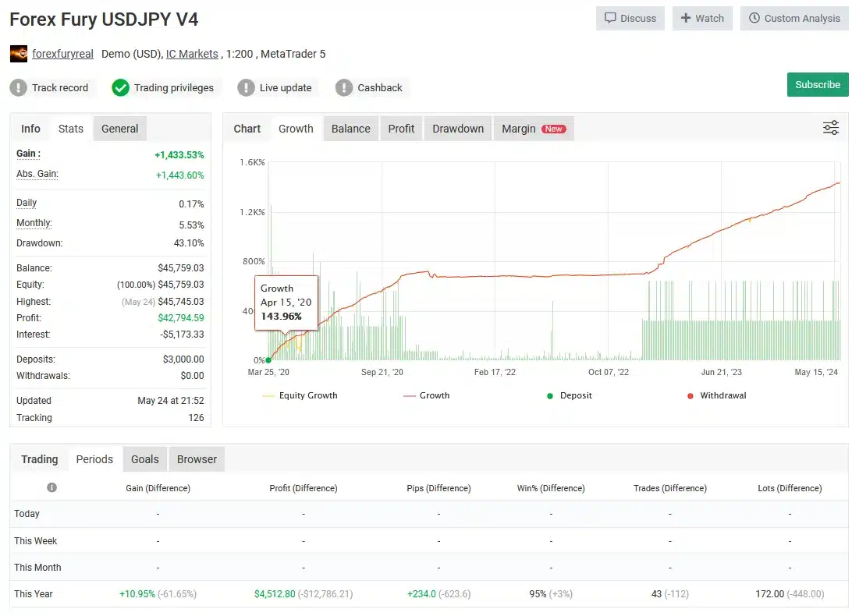Click the Custom Analysis button
The height and width of the screenshot is (616, 852).
click(794, 18)
